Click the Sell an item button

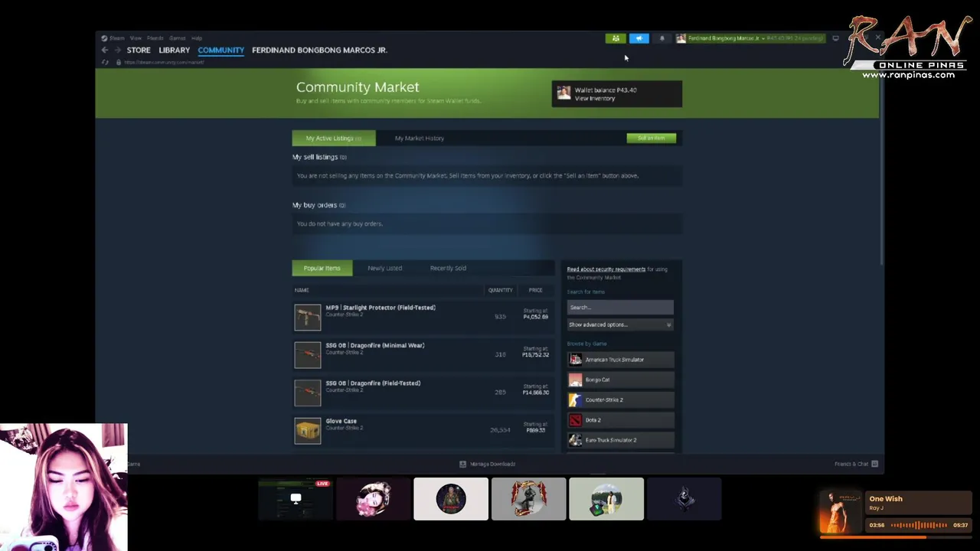pos(652,138)
